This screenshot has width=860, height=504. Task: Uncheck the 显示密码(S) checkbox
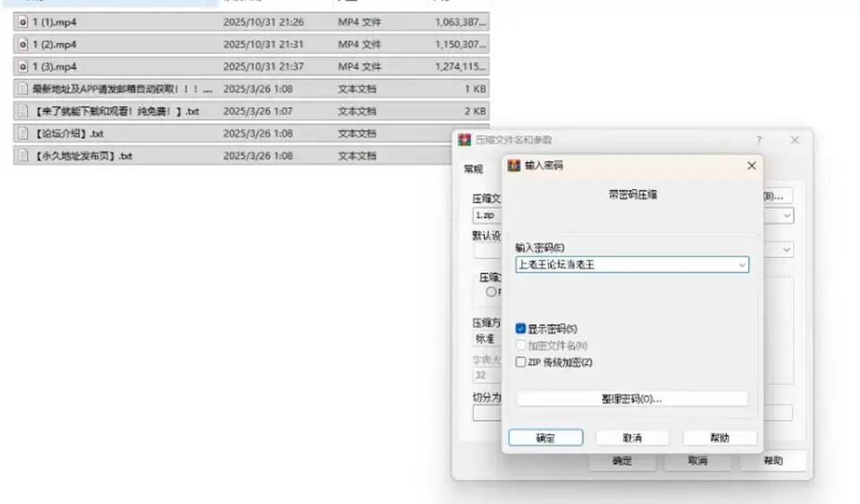pyautogui.click(x=520, y=329)
